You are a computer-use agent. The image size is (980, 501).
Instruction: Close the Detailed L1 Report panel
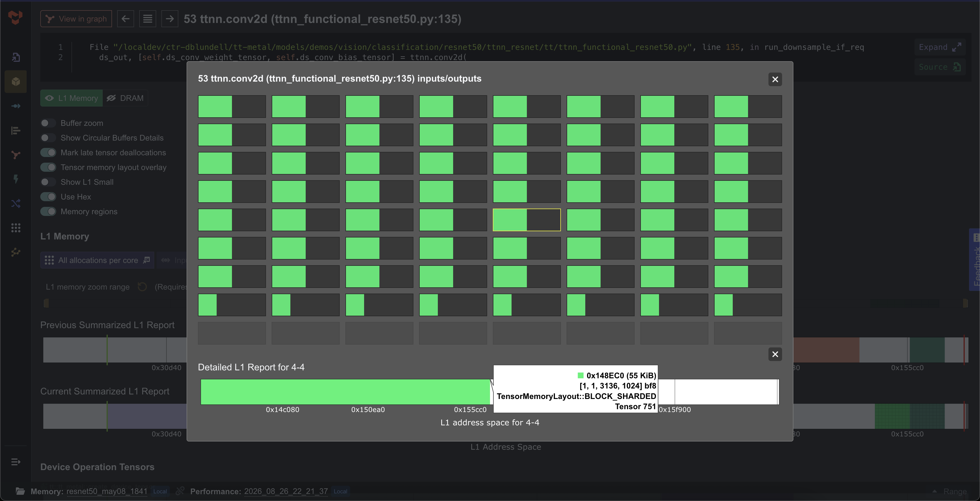(775, 354)
